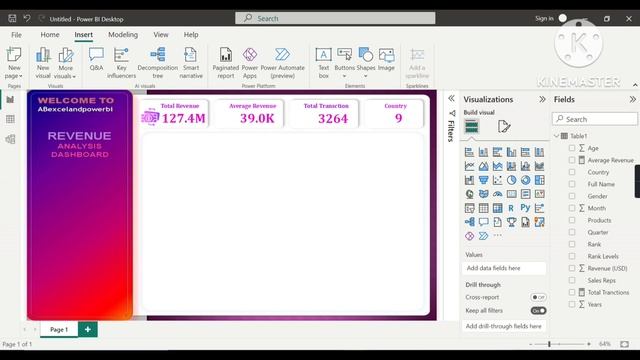Collapse the Visualizations pane
Screen dimensions: 640x360
click(542, 99)
